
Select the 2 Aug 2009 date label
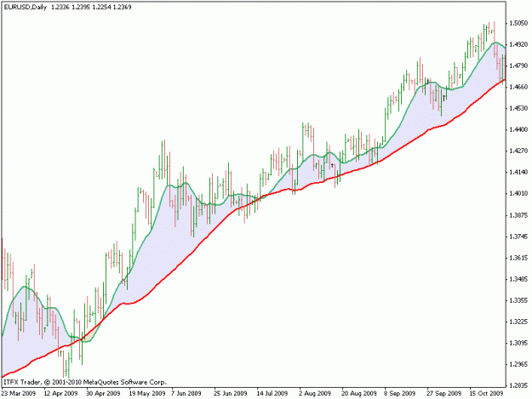click(x=315, y=394)
